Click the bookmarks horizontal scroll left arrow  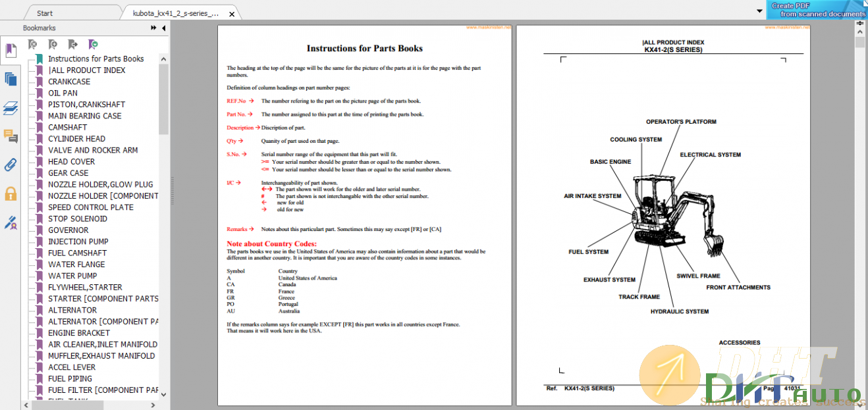point(28,405)
